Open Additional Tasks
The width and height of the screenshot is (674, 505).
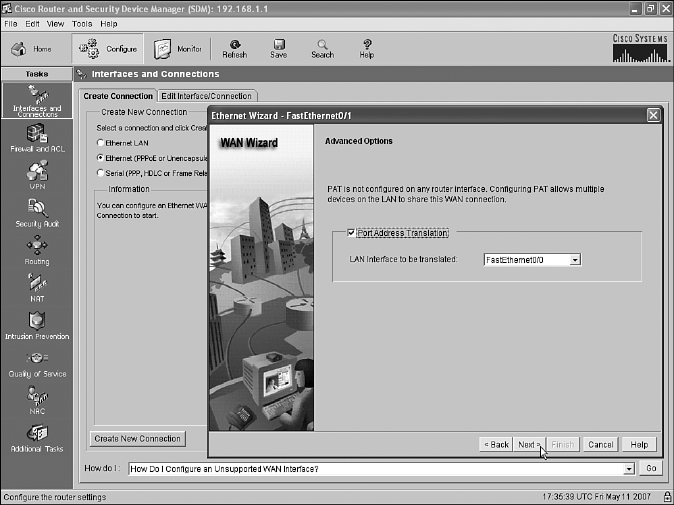click(x=37, y=438)
